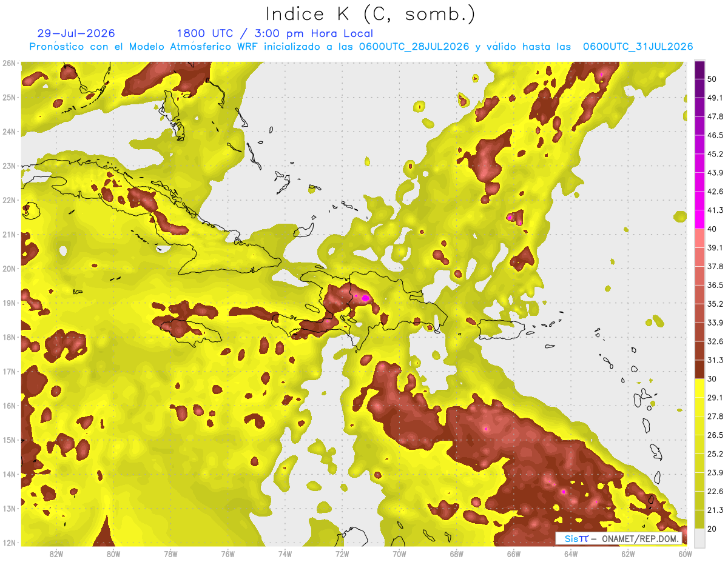
Task: Click the colorbar value "41.3"
Action: click(x=715, y=210)
